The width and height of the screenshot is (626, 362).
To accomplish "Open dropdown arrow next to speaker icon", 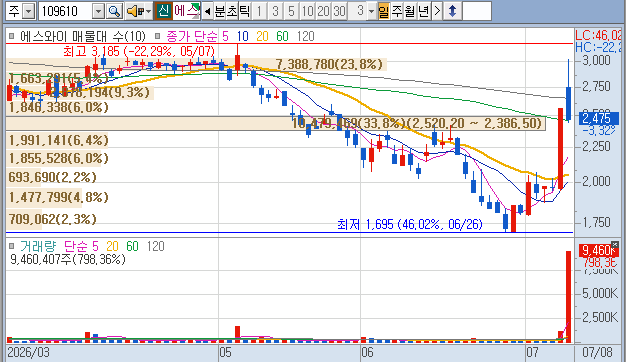I will coord(149,11).
